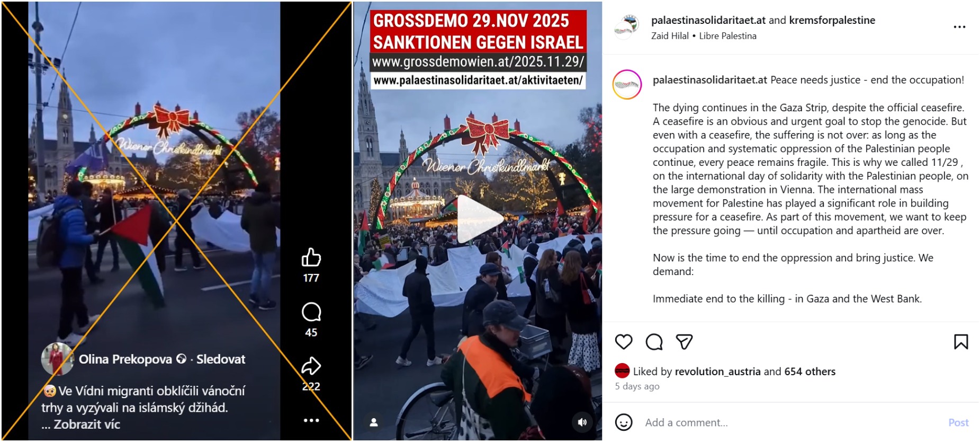
Task: Open revolution_austria liker profile
Action: [718, 372]
